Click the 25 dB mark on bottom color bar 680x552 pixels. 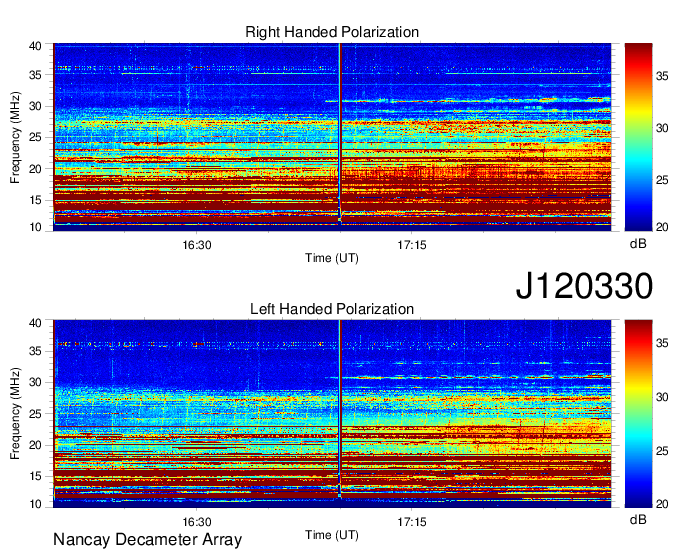[662, 451]
